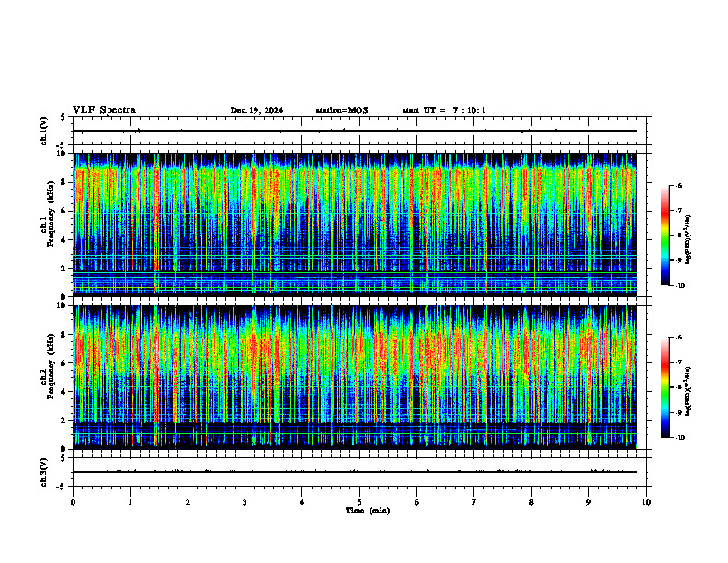Click inside the ch.1 spectrogram panel
This screenshot has width=728, height=563.
[x=355, y=224]
